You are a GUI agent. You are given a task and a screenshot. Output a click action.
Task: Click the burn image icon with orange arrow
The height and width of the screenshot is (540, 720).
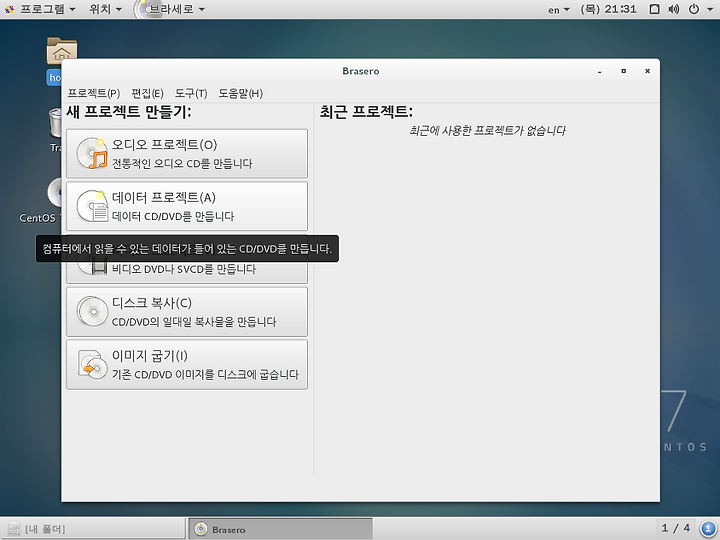tap(92, 365)
